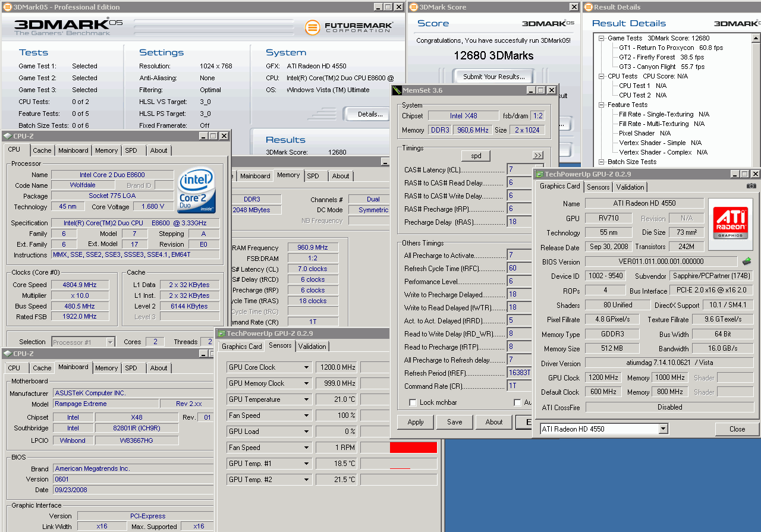
Task: Click the BIOS Version field in GPU-Z
Action: click(661, 262)
